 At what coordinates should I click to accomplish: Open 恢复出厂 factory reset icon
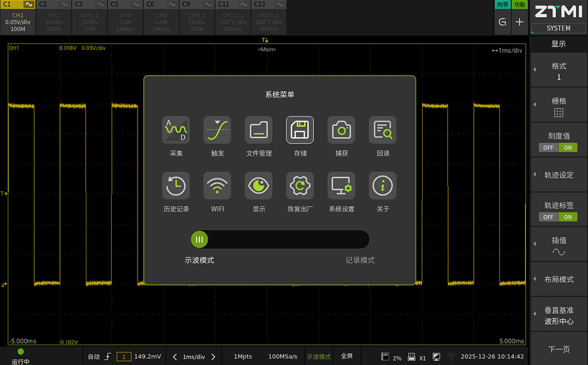point(300,186)
